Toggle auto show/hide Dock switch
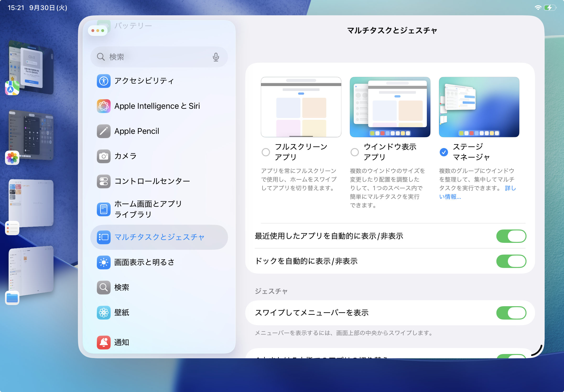 pyautogui.click(x=511, y=261)
